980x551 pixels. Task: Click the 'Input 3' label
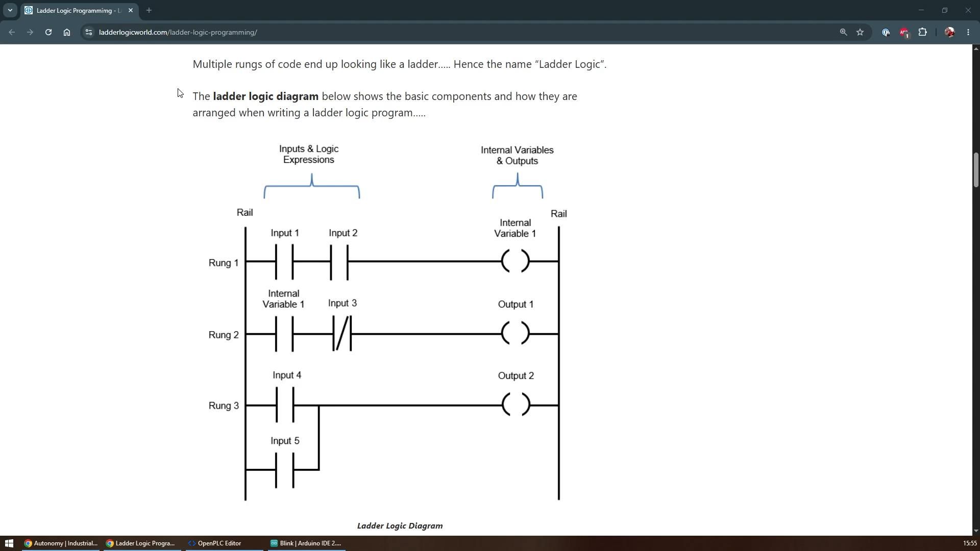coord(342,304)
